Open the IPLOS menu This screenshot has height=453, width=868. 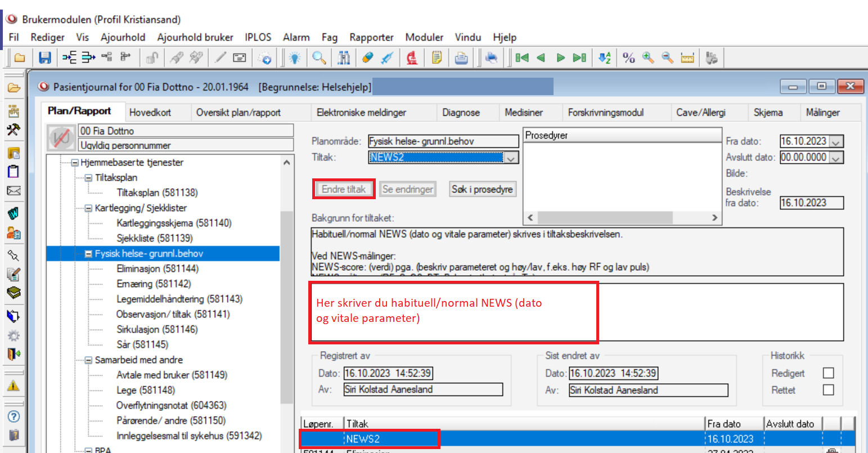tap(258, 37)
